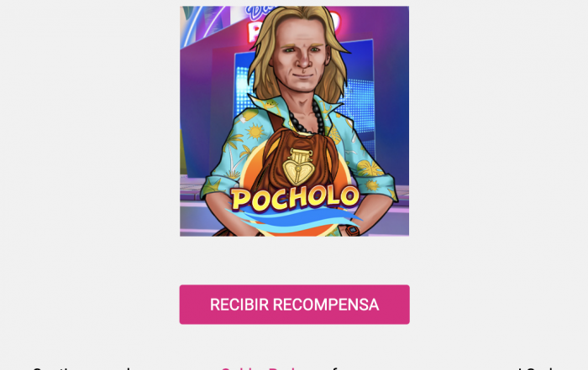Screen dimensions: 588x370
Task: Click the orange wristwatch on character's arm
Action: pyautogui.click(x=351, y=230)
